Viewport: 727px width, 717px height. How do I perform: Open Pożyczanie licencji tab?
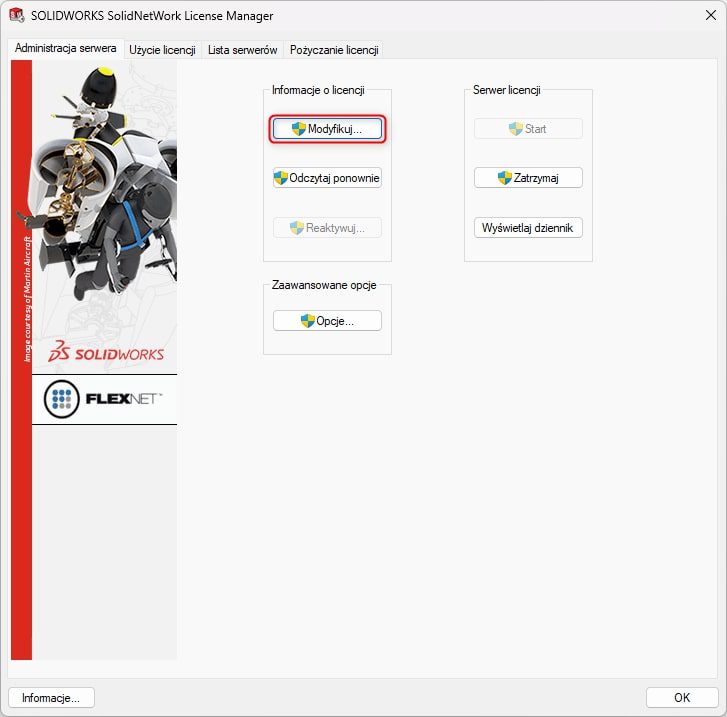[334, 50]
